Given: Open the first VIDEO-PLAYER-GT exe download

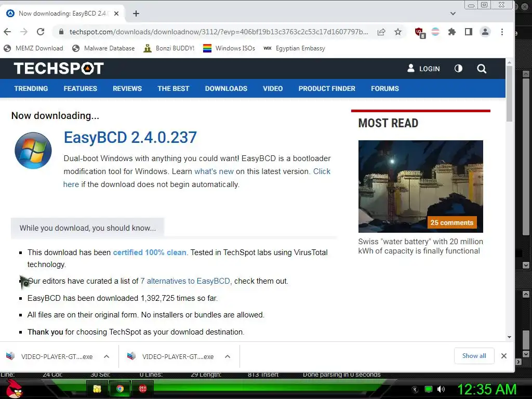Looking at the screenshot, I should pyautogui.click(x=50, y=356).
